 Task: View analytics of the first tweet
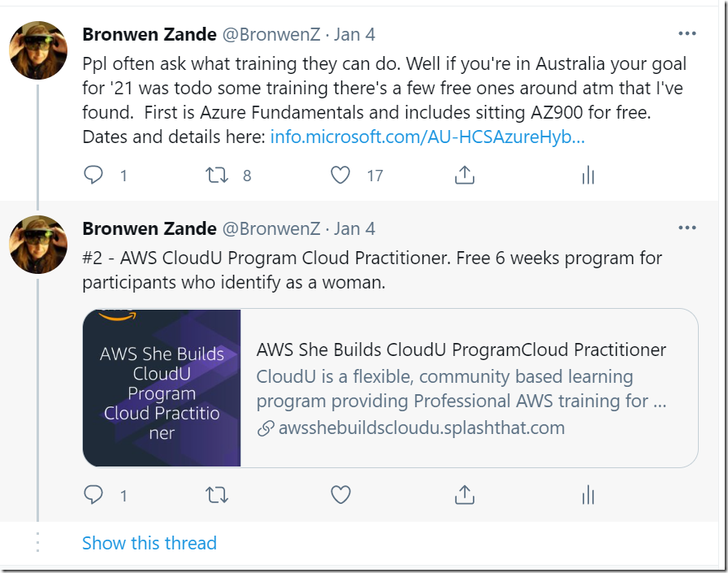click(x=587, y=175)
